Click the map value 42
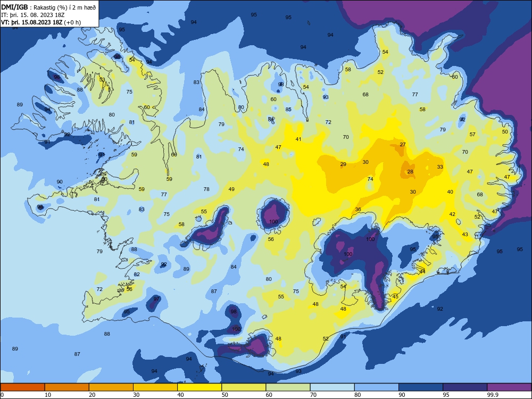 [x=452, y=214]
